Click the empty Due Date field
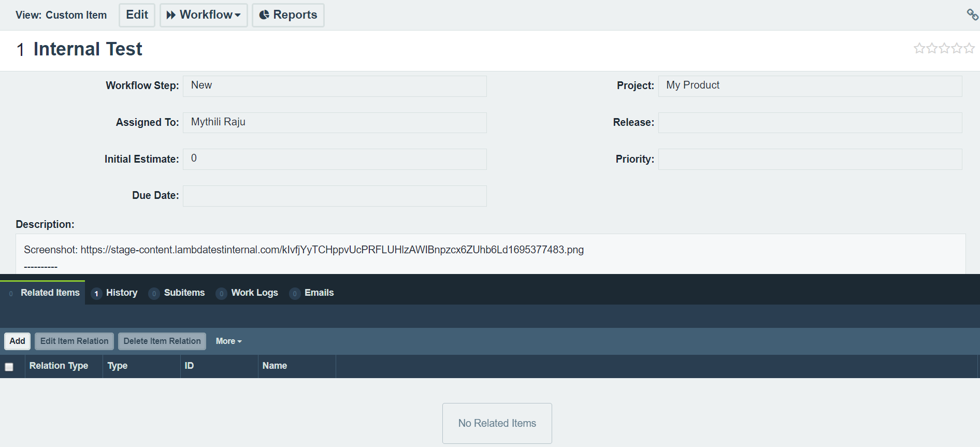Image resolution: width=980 pixels, height=447 pixels. 335,196
